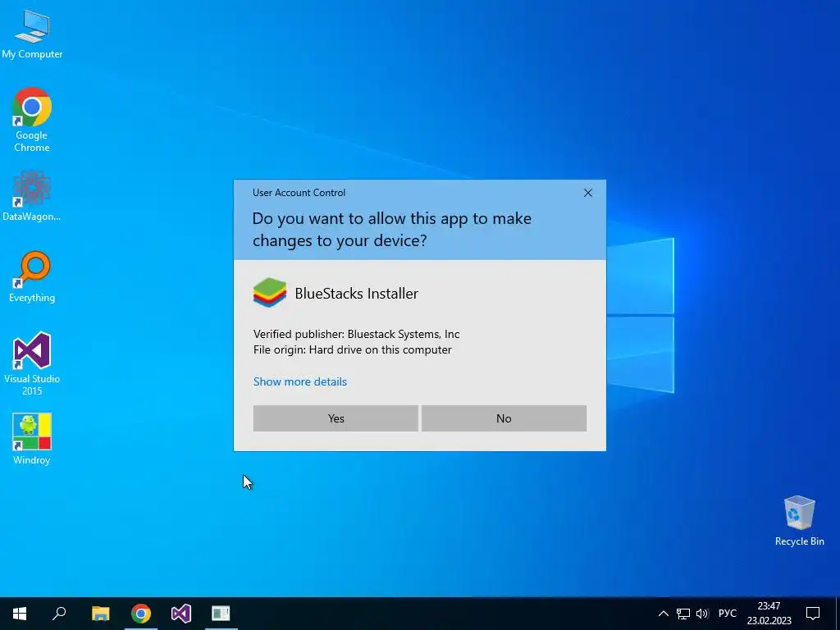Click the 'BlueStacks Installer' app name text
This screenshot has width=840, height=630.
(x=356, y=293)
